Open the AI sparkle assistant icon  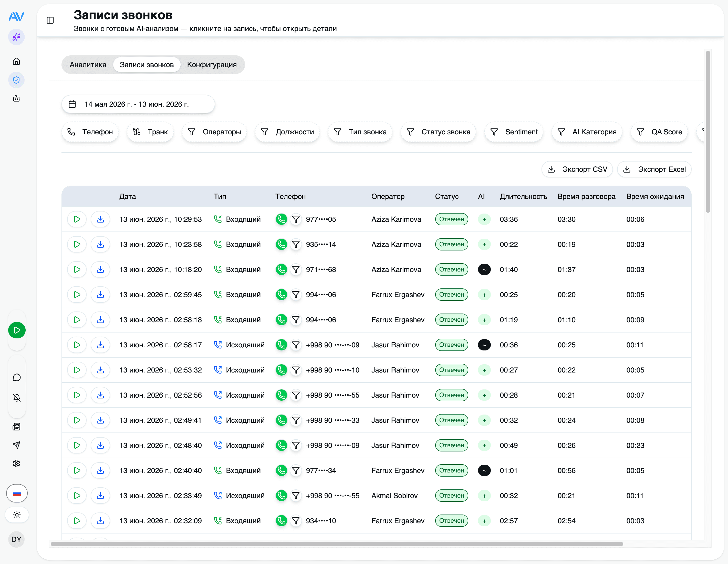point(16,37)
